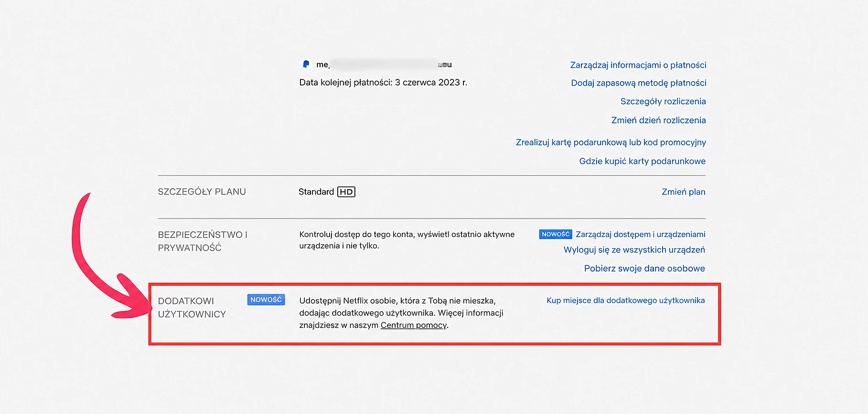Click the Szczegóły planu section heading
Screen dimensions: 868x414
pyautogui.click(x=202, y=192)
